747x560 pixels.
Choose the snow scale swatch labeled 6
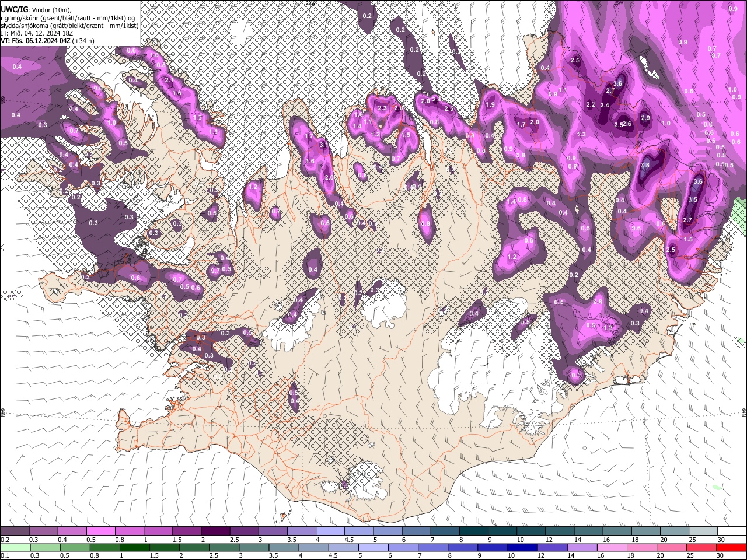click(x=416, y=531)
